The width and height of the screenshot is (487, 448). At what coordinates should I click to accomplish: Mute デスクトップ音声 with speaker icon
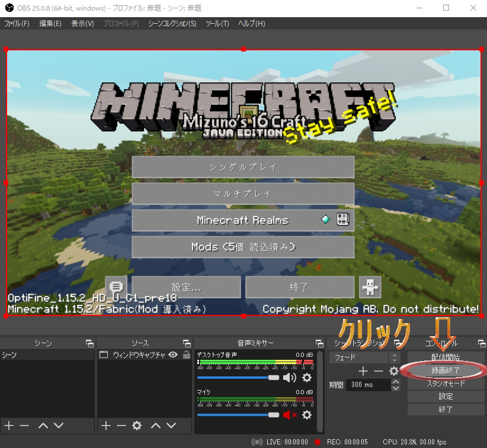(290, 378)
